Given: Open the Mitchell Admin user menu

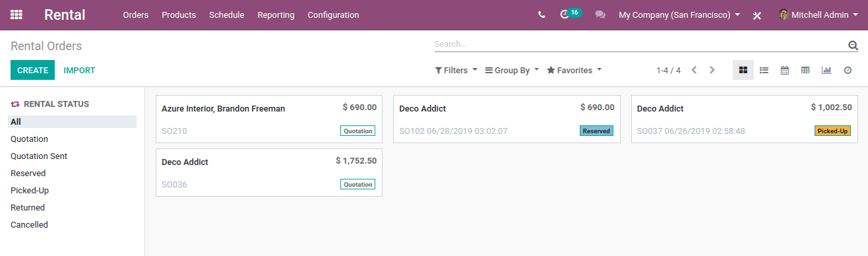Looking at the screenshot, I should point(818,15).
